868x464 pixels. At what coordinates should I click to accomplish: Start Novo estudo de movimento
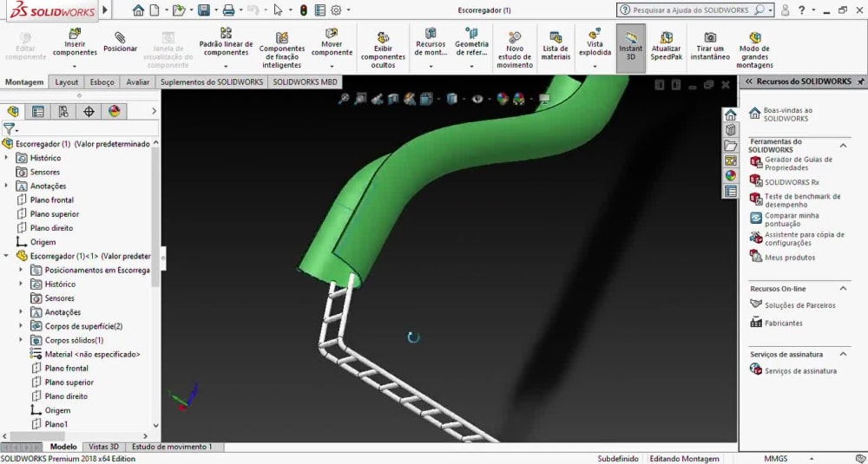coord(515,49)
